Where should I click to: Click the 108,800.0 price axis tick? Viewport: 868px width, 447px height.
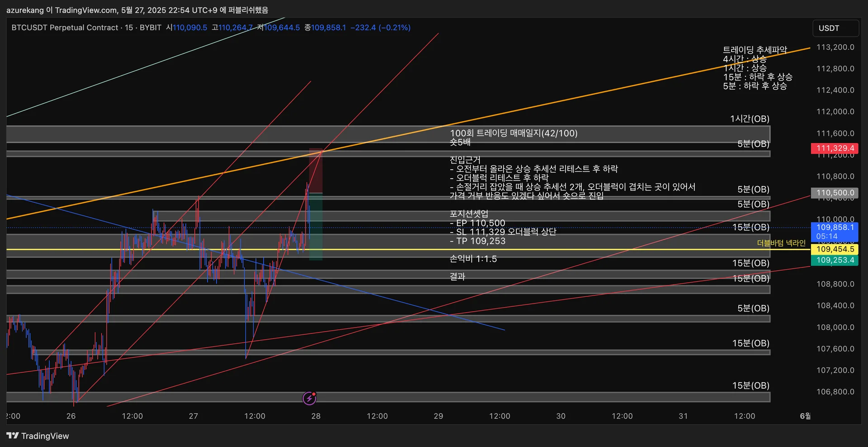[x=835, y=284]
